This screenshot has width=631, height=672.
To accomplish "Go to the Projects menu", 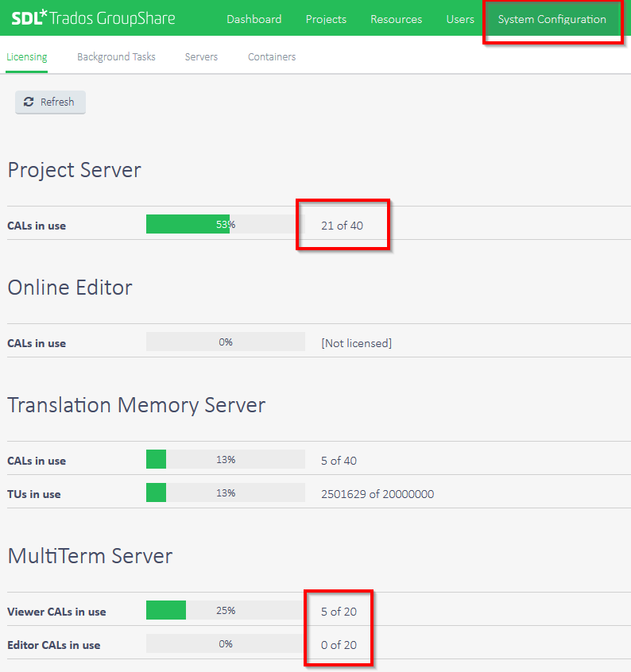I will pyautogui.click(x=326, y=19).
